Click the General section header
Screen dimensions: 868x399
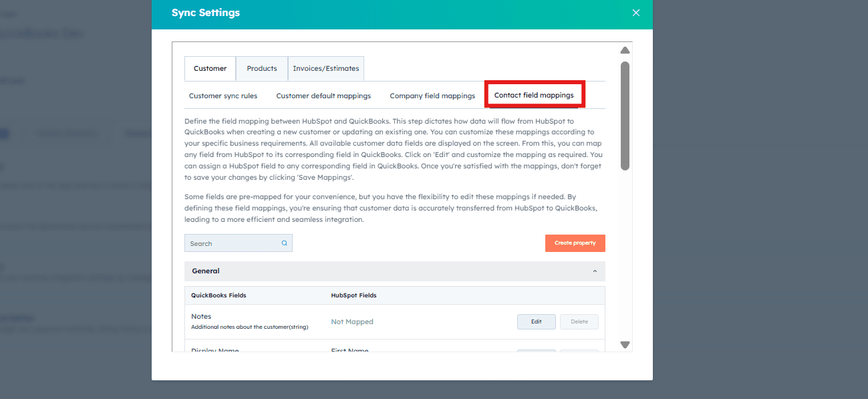point(395,271)
